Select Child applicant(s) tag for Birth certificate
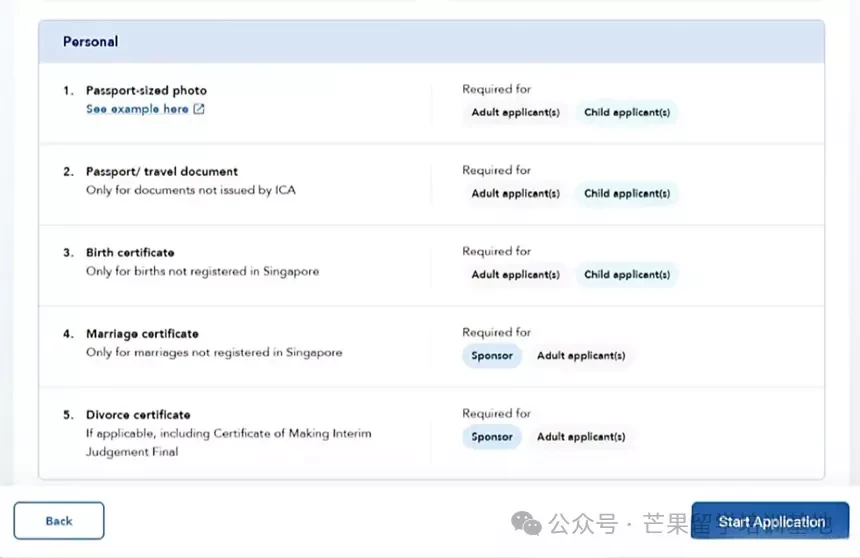Viewport: 860px width, 558px height. pyautogui.click(x=627, y=275)
